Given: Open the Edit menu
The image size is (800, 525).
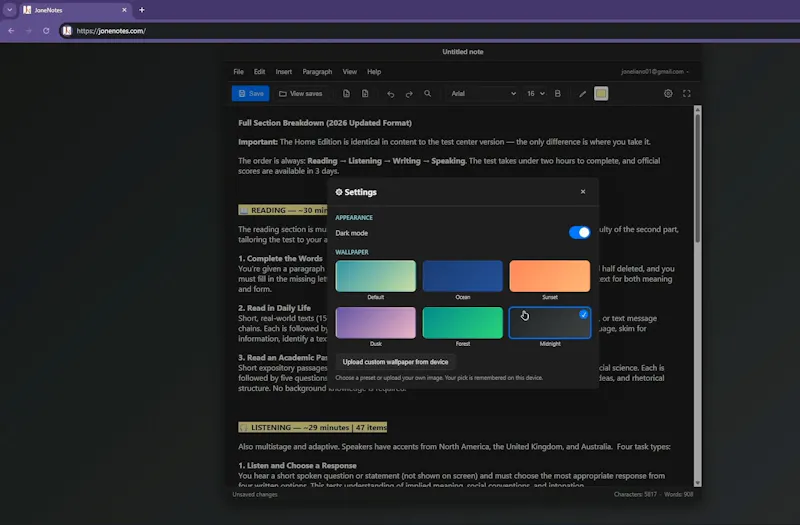Looking at the screenshot, I should coord(259,72).
